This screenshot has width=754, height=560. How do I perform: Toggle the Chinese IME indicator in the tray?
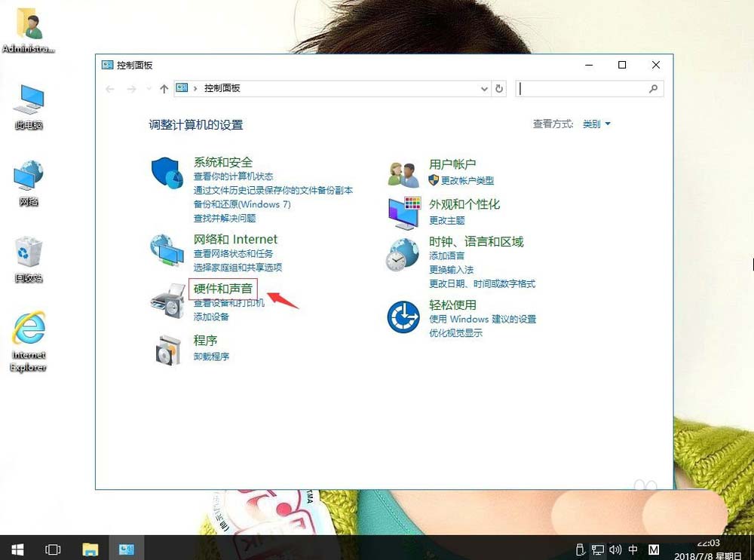632,549
